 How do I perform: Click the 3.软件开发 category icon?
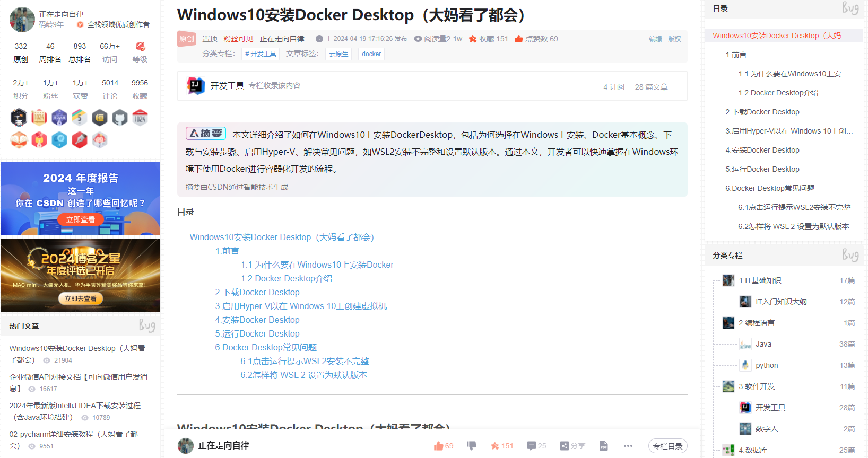tap(728, 386)
